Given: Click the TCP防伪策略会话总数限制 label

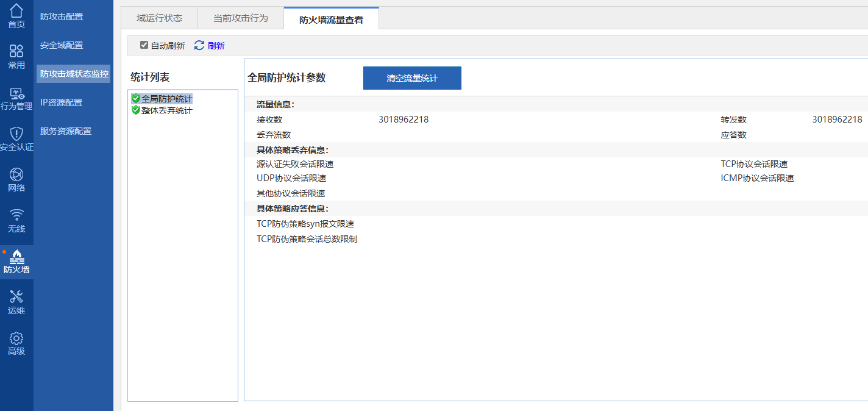Looking at the screenshot, I should coord(307,239).
